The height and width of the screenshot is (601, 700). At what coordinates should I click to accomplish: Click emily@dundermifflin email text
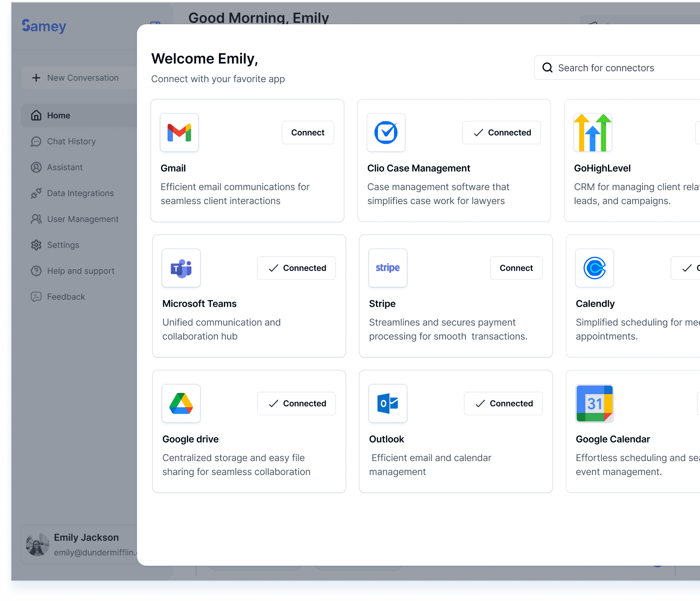tap(95, 553)
